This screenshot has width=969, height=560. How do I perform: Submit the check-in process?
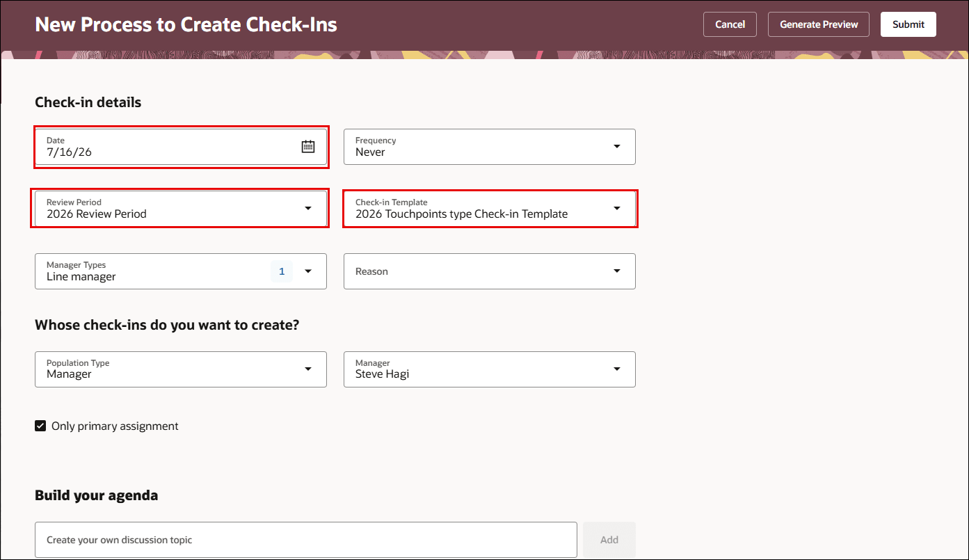(x=908, y=24)
